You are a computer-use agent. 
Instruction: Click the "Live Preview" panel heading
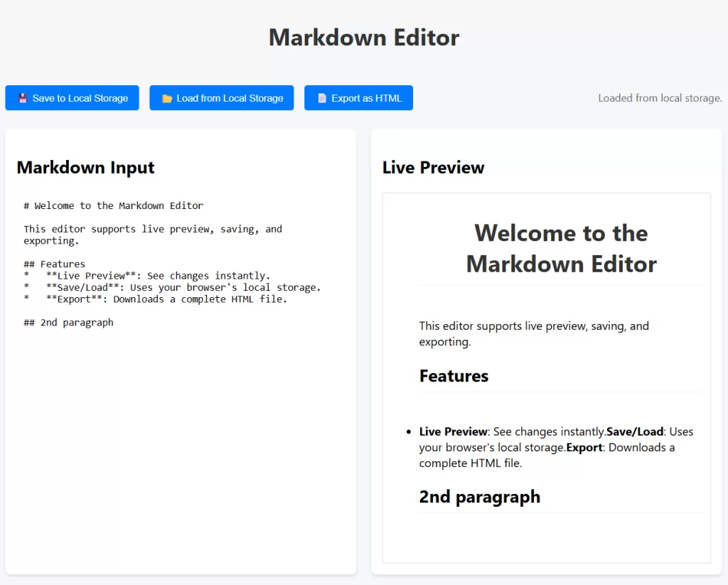click(433, 168)
